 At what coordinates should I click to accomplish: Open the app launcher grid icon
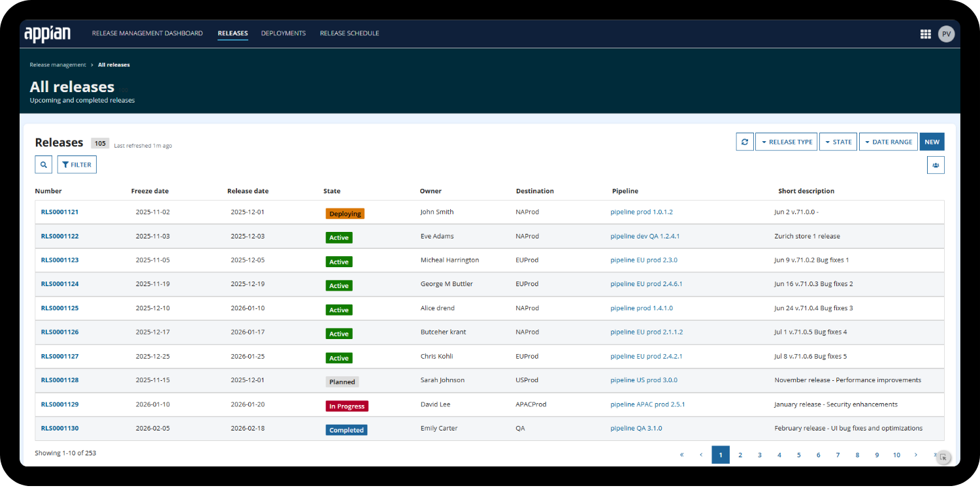925,34
